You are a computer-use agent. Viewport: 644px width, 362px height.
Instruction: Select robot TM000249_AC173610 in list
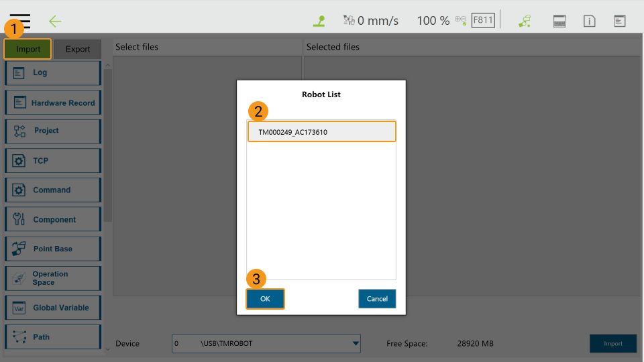321,132
